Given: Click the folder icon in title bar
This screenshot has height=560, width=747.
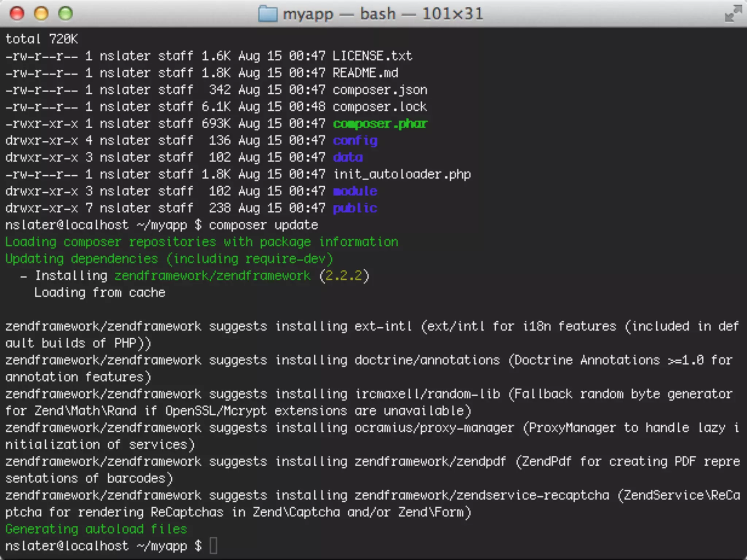Looking at the screenshot, I should [x=268, y=14].
